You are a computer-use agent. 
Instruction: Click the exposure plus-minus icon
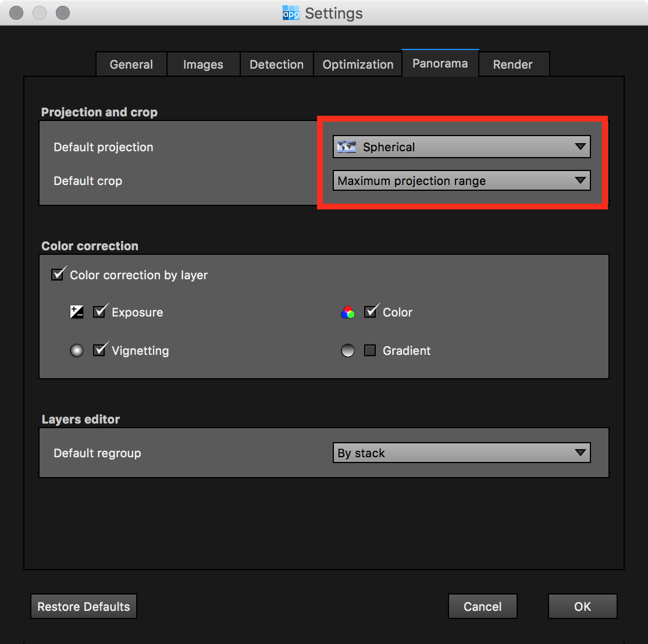click(x=77, y=312)
